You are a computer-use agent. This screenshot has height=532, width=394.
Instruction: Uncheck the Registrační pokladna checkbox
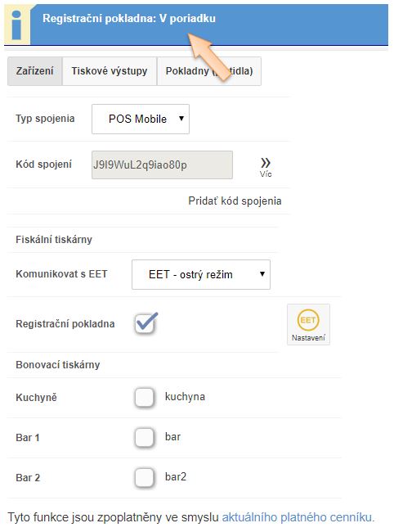click(x=146, y=323)
